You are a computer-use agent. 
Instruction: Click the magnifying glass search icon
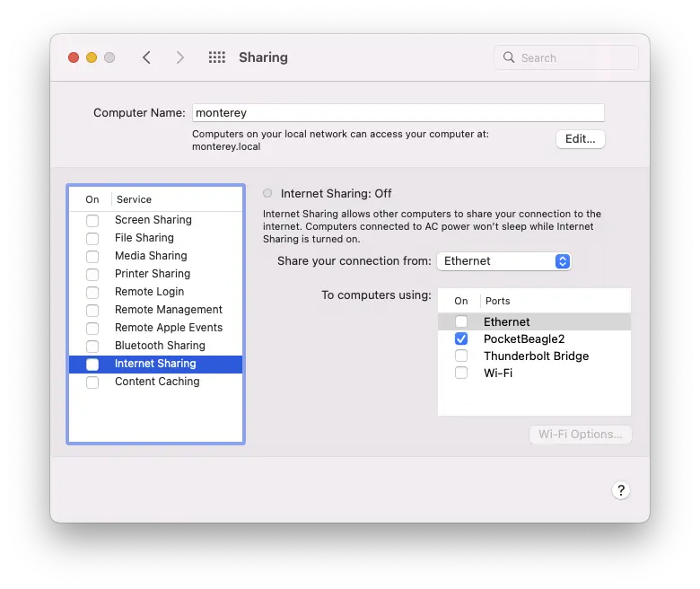[509, 57]
